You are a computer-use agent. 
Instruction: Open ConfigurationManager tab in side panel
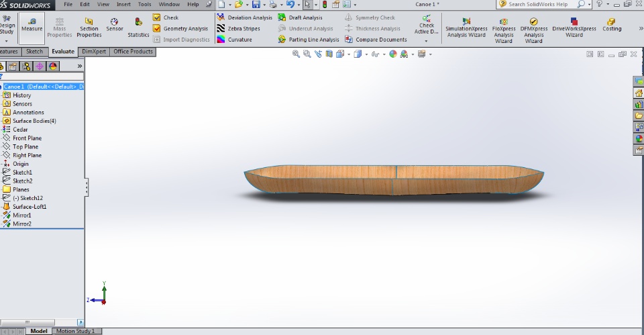pyautogui.click(x=27, y=66)
